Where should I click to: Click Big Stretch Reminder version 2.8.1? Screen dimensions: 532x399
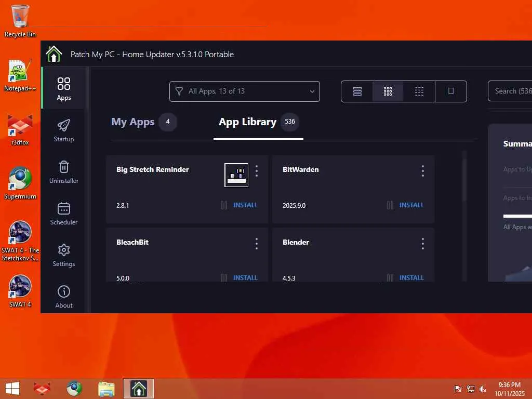[123, 205]
